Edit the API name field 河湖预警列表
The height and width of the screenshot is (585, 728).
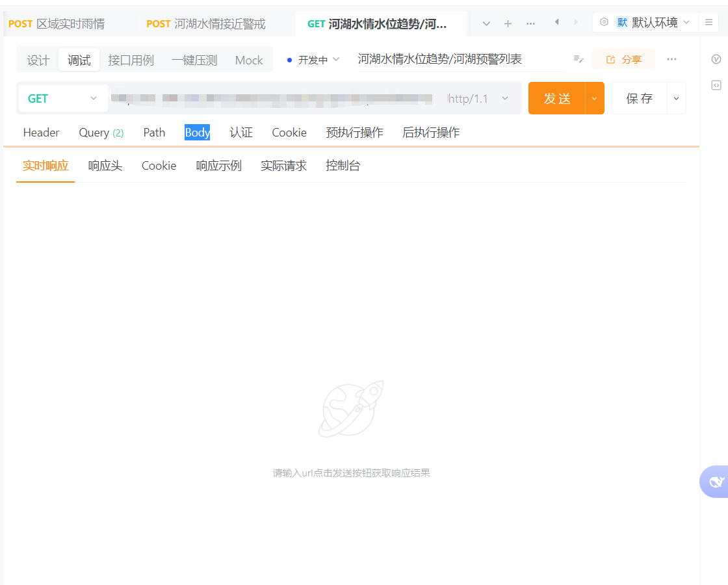click(x=461, y=59)
